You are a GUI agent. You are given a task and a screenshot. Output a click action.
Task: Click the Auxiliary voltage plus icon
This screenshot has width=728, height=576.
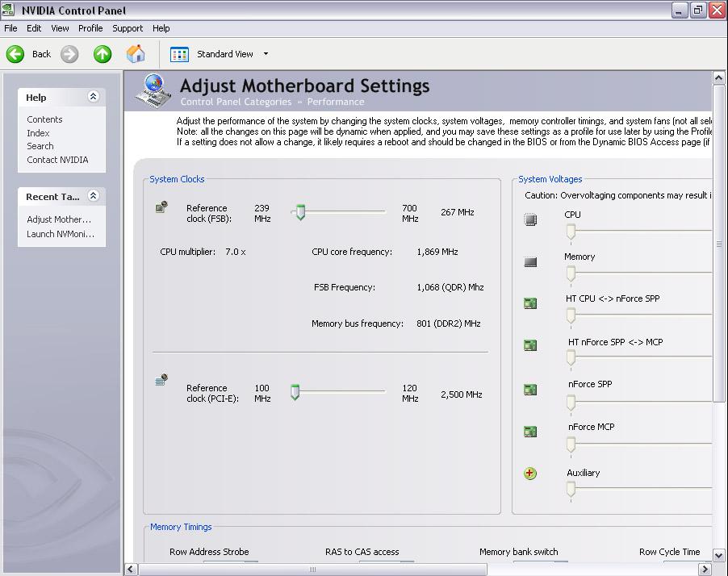click(529, 474)
